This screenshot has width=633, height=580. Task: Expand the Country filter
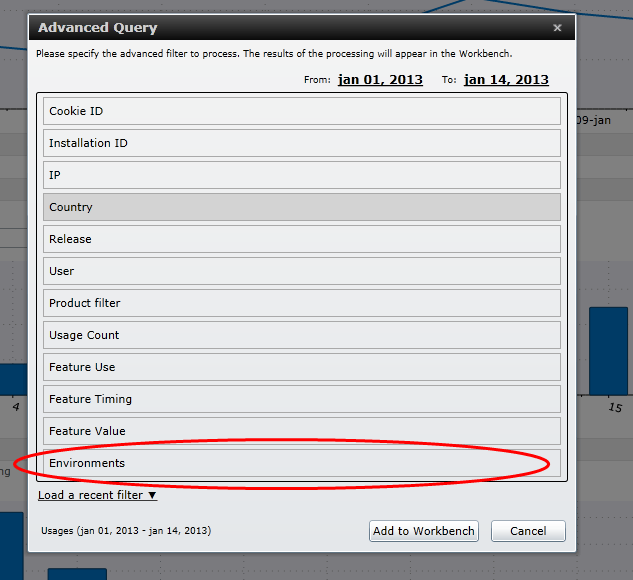[302, 207]
